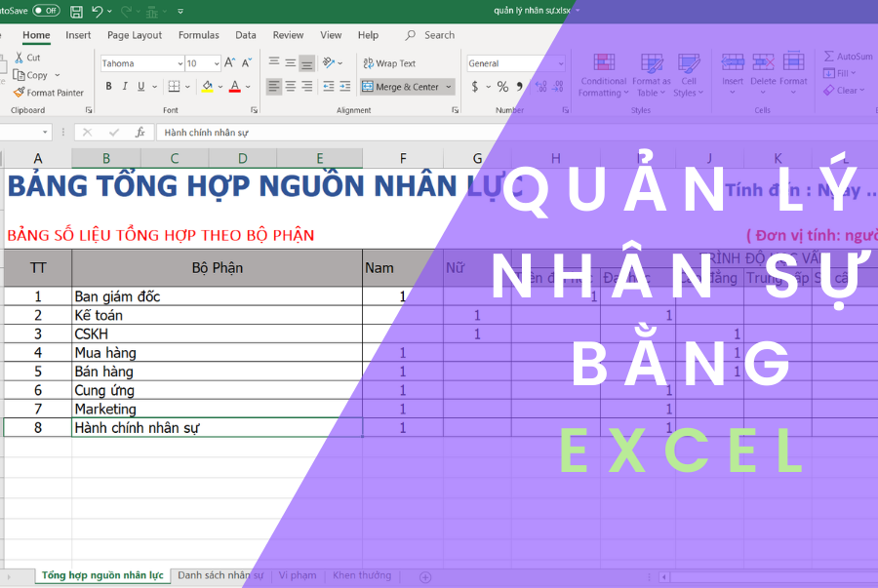Screen dimensions: 878x588
Task: Open the Help tab
Action: [x=368, y=35]
